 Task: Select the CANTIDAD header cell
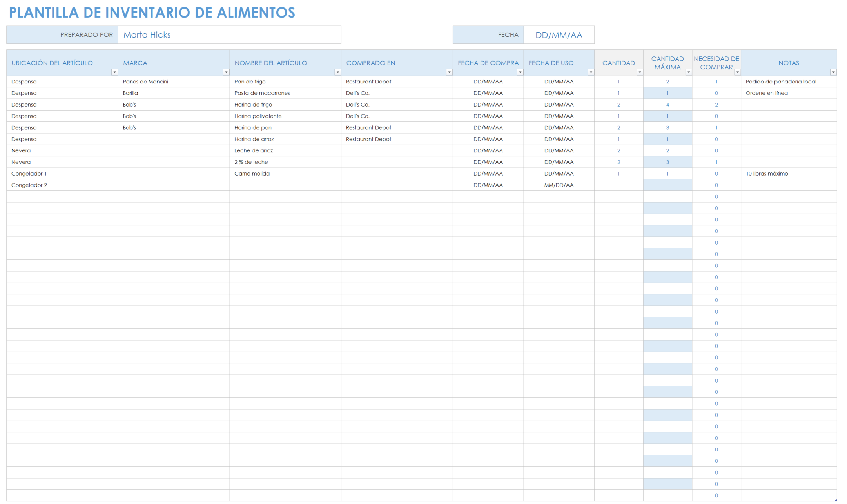coord(619,63)
